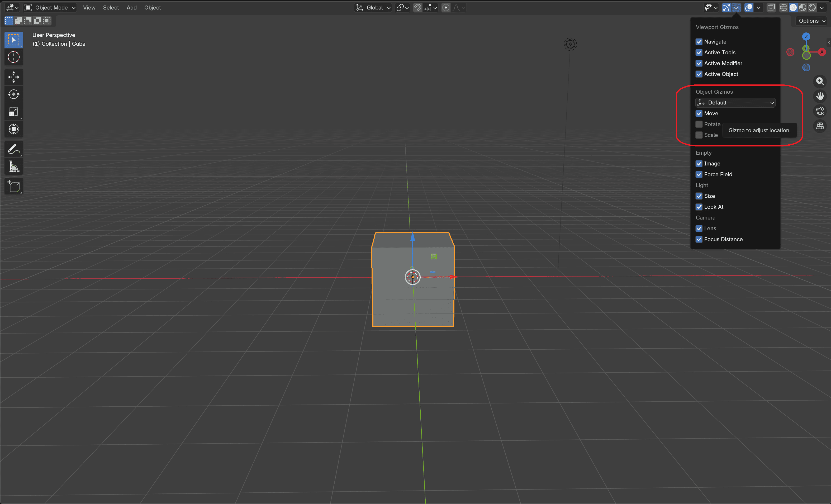
Task: Switch to material preview shading
Action: [x=803, y=7]
